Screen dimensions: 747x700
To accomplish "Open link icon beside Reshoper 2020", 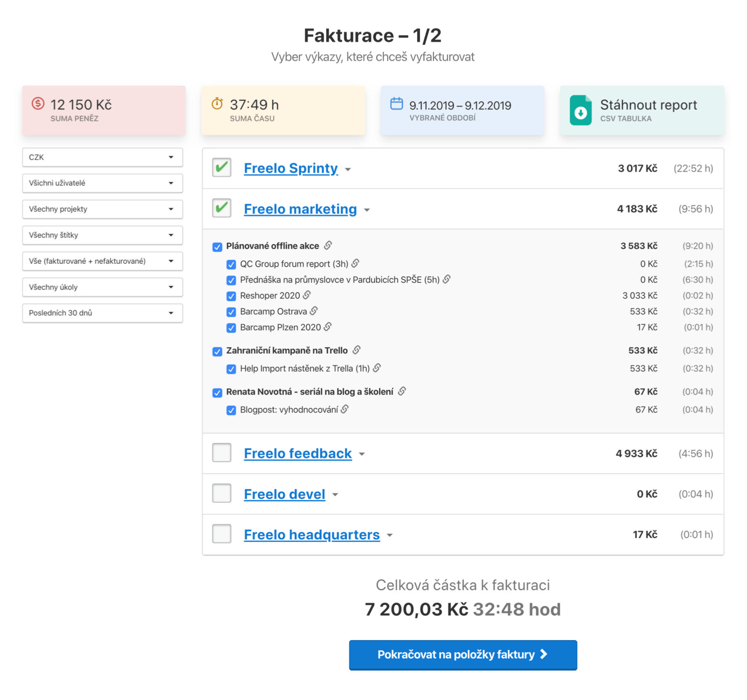I will pos(307,295).
